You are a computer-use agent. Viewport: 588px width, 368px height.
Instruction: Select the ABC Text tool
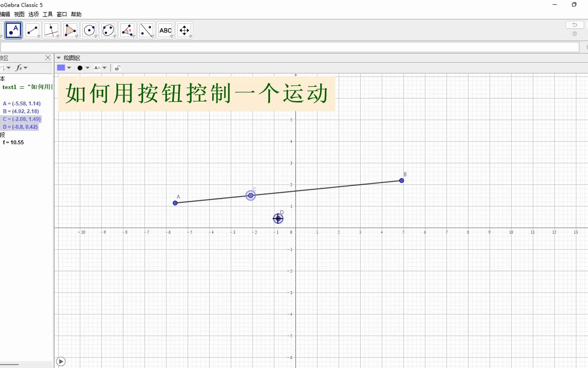165,30
